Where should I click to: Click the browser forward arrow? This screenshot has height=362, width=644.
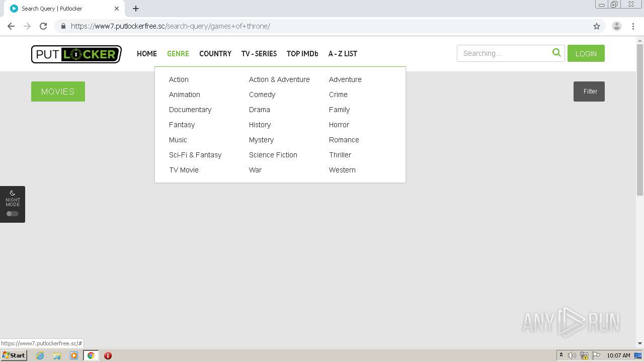coord(27,26)
